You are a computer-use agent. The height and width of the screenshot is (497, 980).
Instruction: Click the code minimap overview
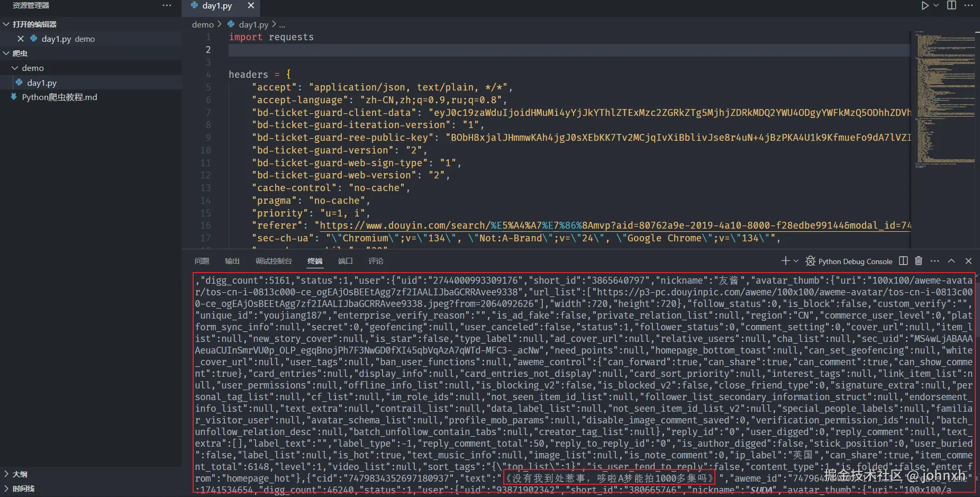pos(945,101)
